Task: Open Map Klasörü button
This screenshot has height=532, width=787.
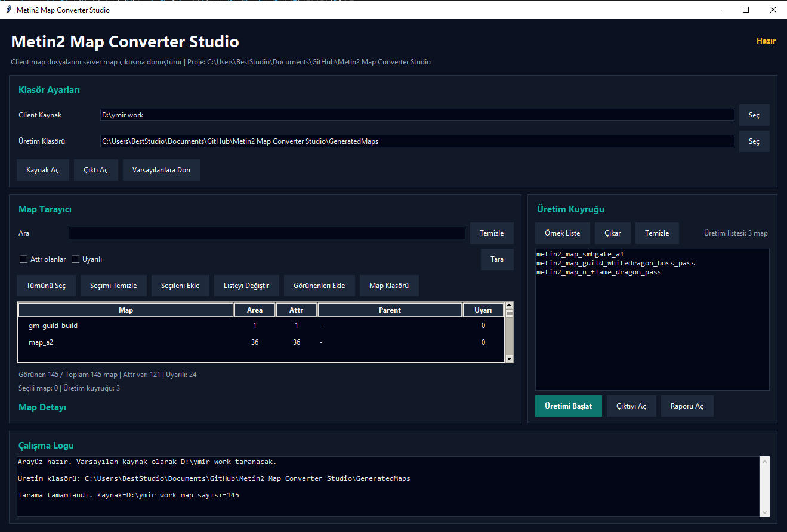Action: tap(389, 286)
